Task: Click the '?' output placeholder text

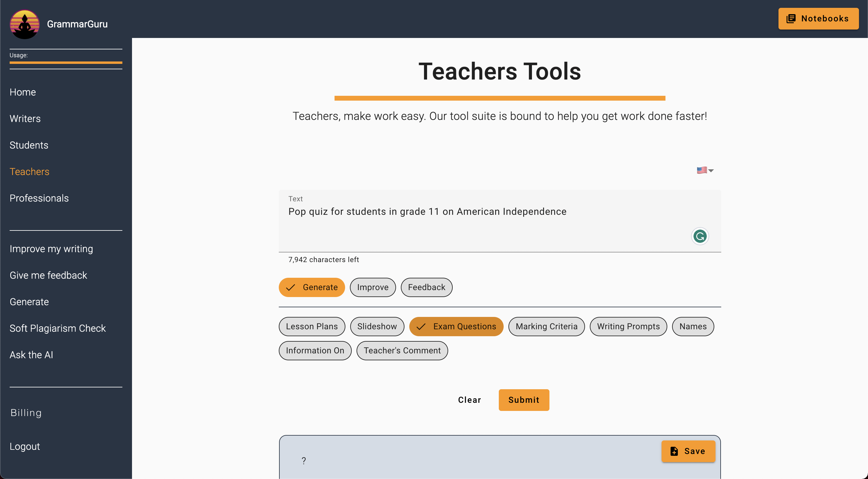Action: tap(303, 461)
